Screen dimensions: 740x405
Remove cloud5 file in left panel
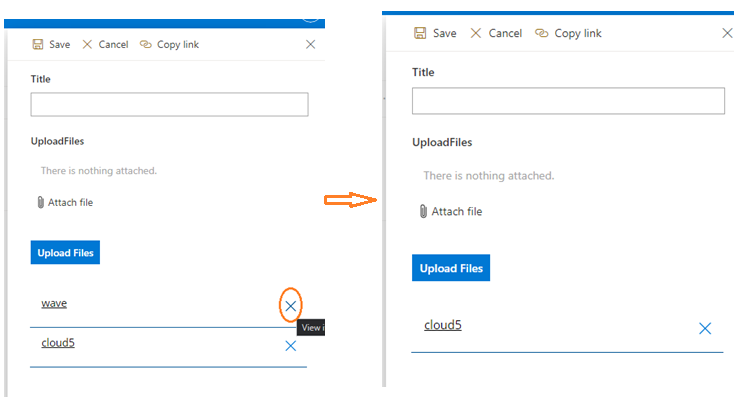[x=290, y=346]
